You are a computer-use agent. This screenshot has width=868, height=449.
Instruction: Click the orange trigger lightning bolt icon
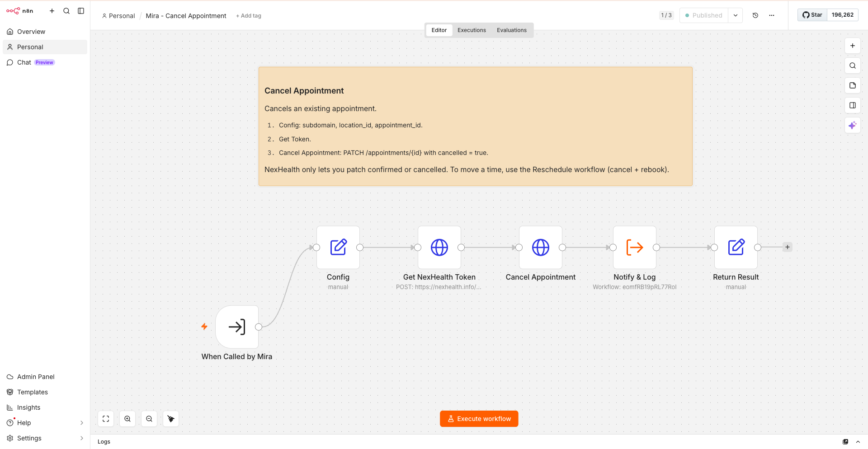204,327
